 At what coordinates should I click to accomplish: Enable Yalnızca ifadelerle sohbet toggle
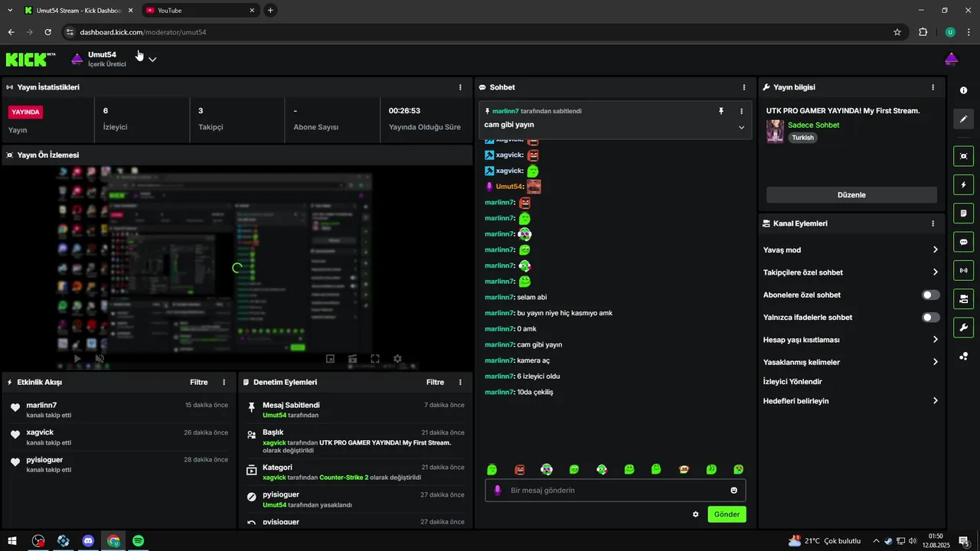tap(931, 317)
